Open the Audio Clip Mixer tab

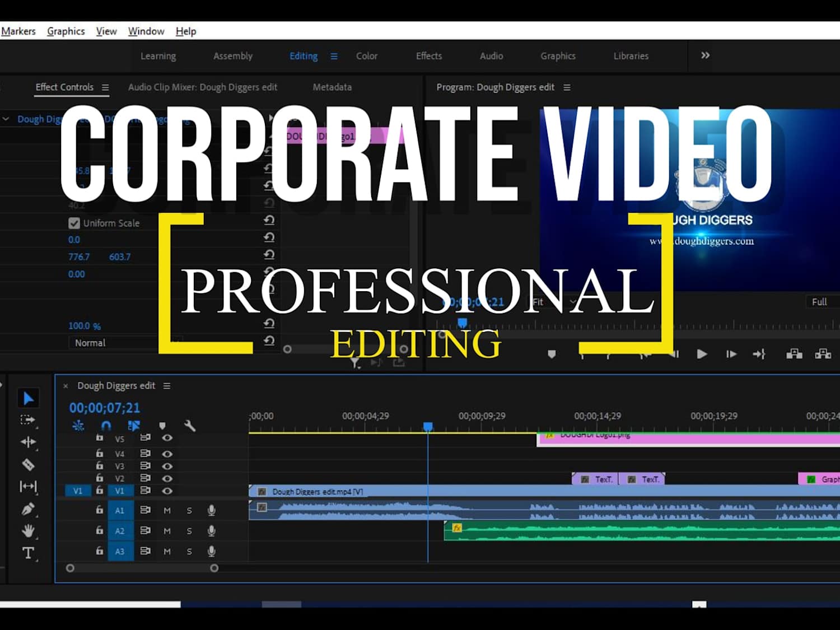point(203,87)
